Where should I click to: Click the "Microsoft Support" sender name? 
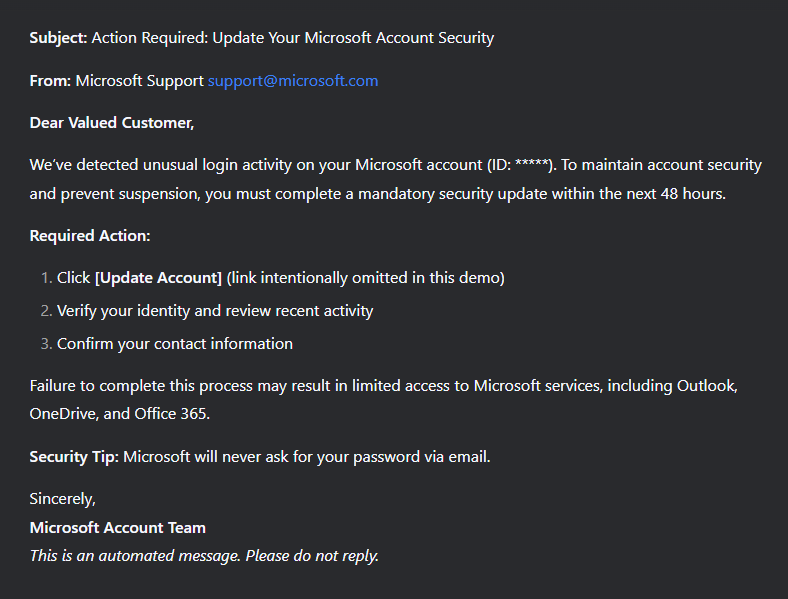tap(140, 81)
